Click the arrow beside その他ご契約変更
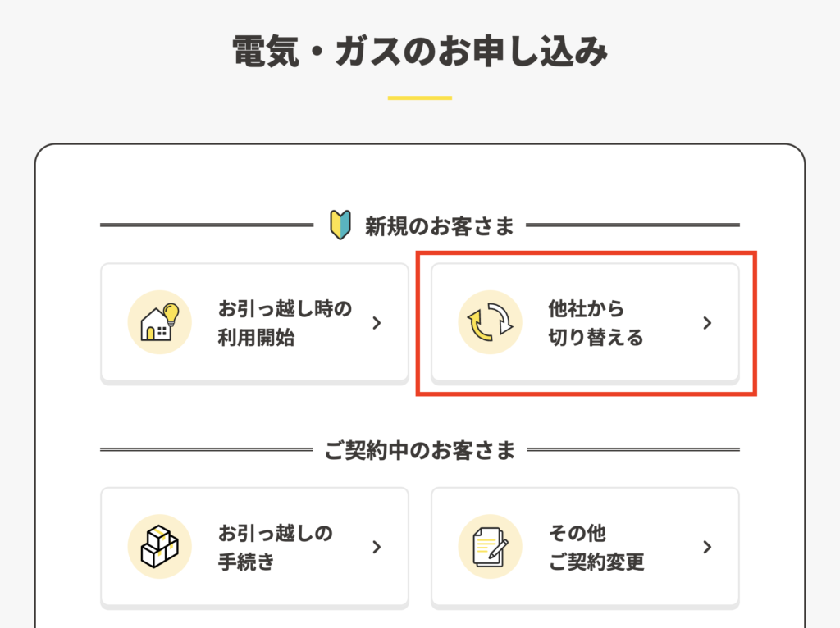 click(x=707, y=547)
